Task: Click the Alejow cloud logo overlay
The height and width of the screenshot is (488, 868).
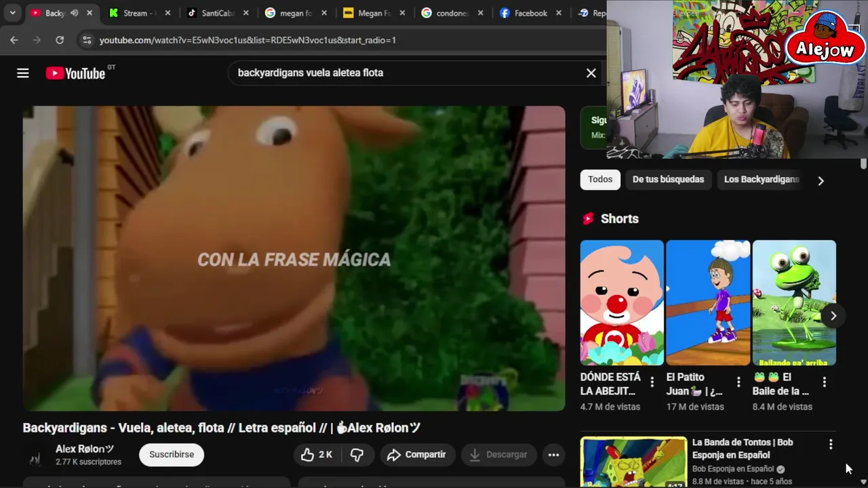Action: point(825,37)
